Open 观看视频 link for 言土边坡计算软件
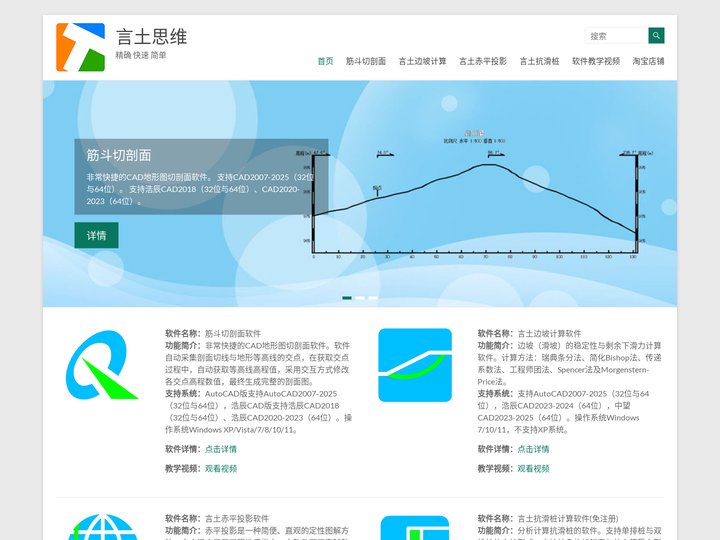720x540 pixels. pyautogui.click(x=533, y=468)
